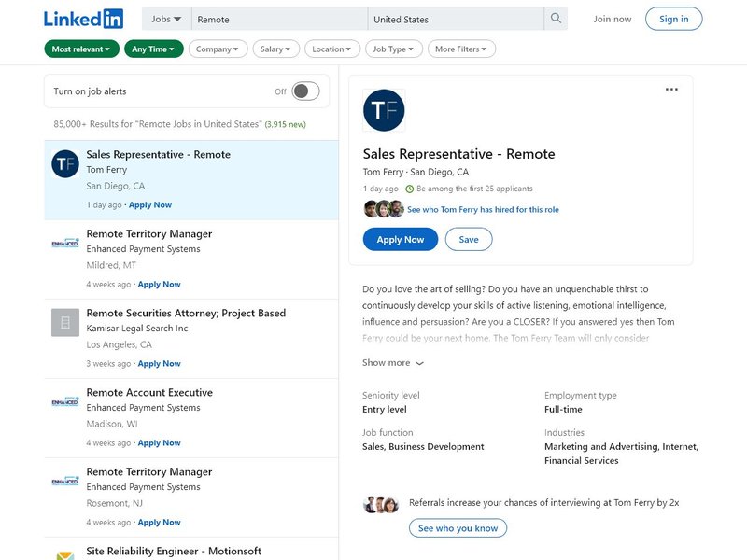The image size is (747, 560).
Task: Expand description with Show more
Action: pyautogui.click(x=392, y=363)
